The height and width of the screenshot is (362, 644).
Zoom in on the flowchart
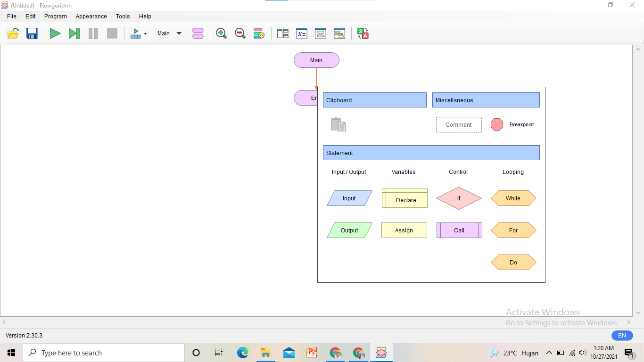[221, 33]
